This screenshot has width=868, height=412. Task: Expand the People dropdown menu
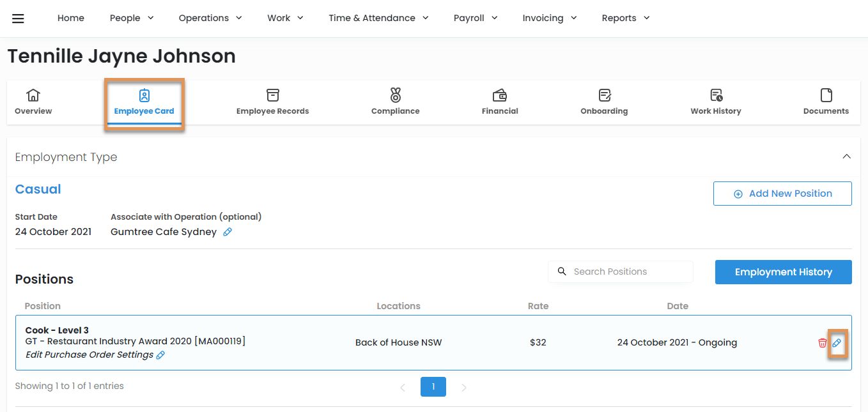[132, 18]
